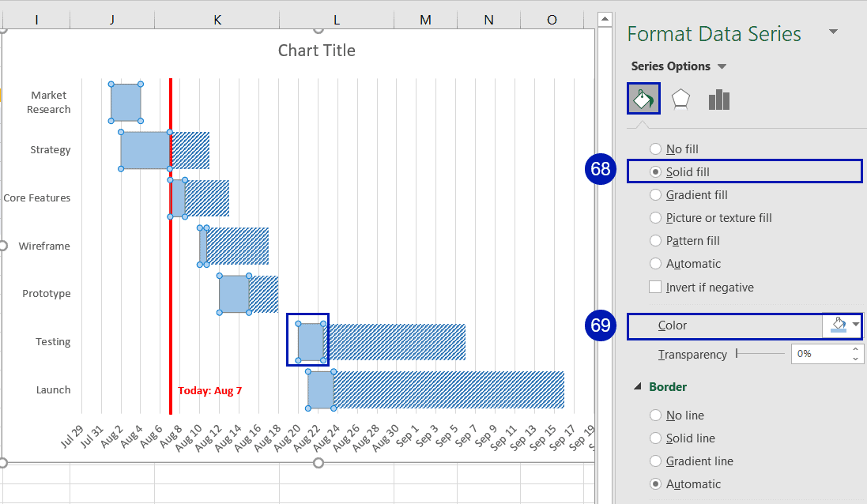Select No line under Border

[x=655, y=415]
